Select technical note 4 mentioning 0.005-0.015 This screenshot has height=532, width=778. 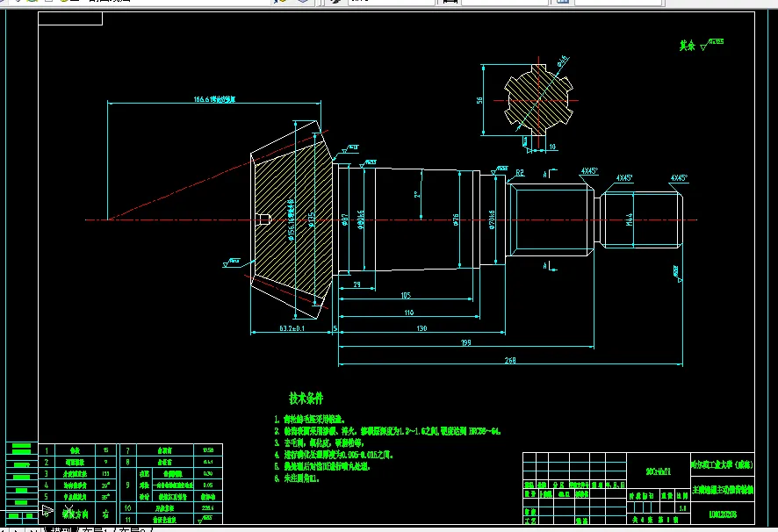coord(334,455)
